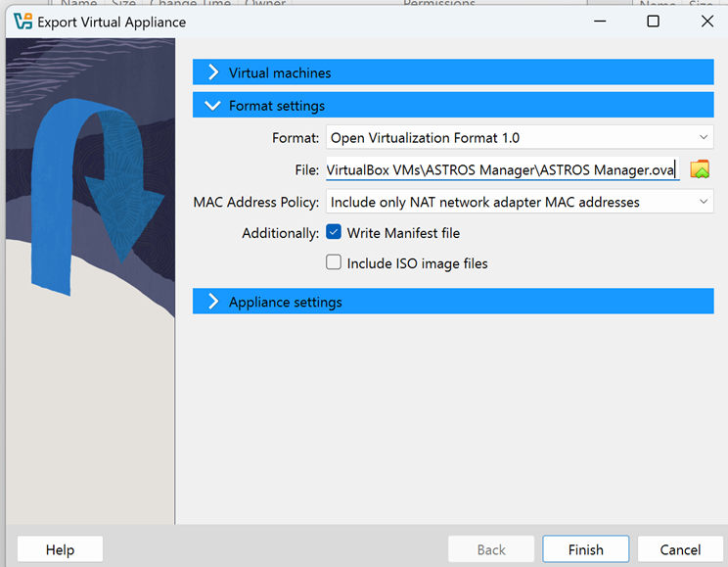Close the Export Virtual Appliance dialog

click(x=706, y=22)
